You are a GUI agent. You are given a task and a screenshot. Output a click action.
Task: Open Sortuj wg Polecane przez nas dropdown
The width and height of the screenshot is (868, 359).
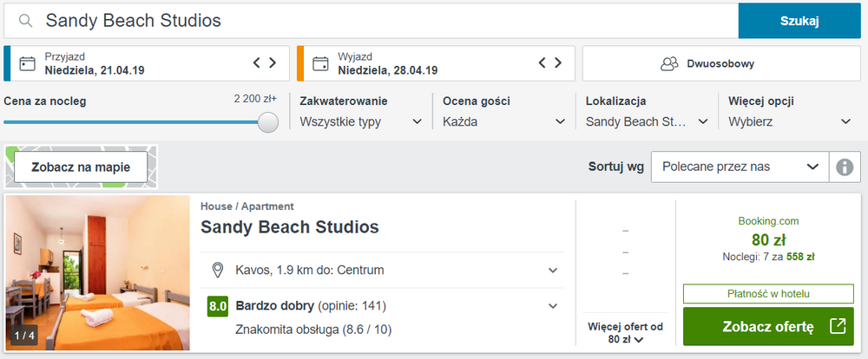coord(740,166)
